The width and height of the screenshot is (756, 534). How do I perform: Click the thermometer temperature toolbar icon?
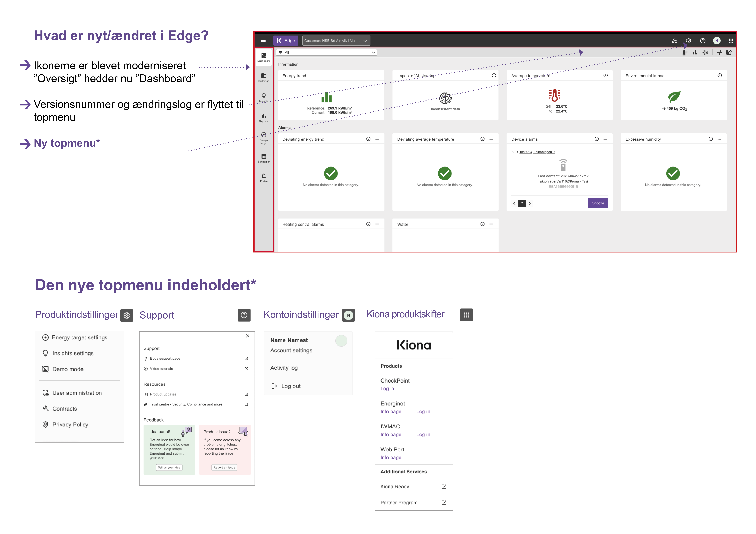click(x=685, y=52)
